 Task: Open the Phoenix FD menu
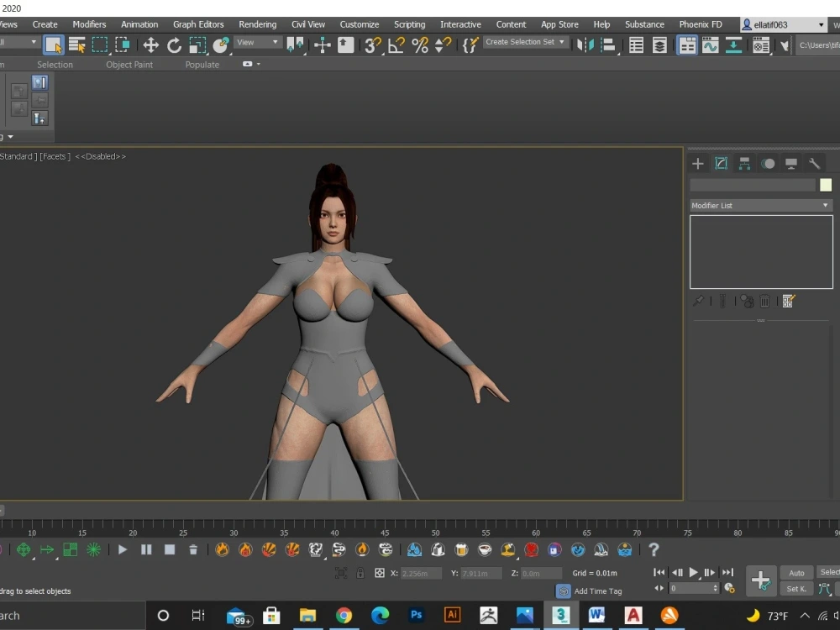point(701,24)
